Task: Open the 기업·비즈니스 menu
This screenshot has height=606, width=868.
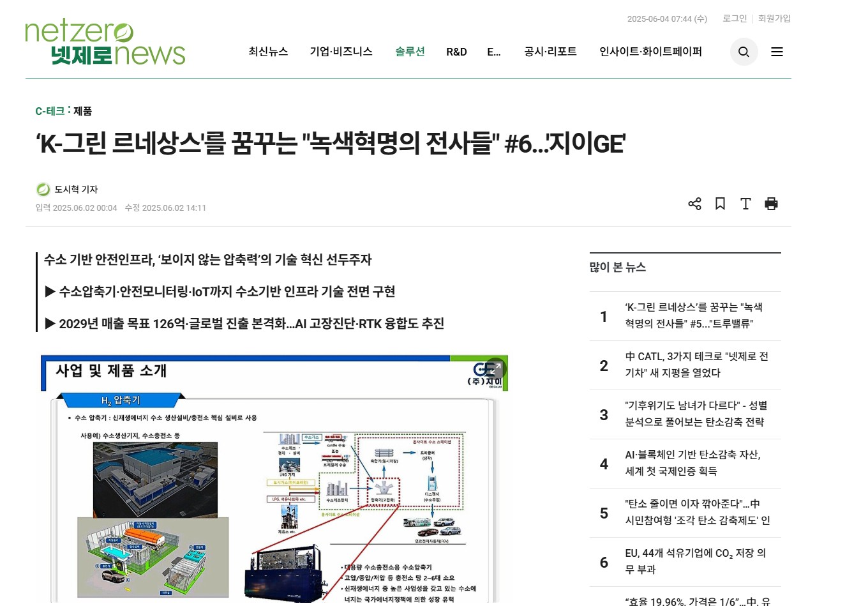Action: point(341,52)
